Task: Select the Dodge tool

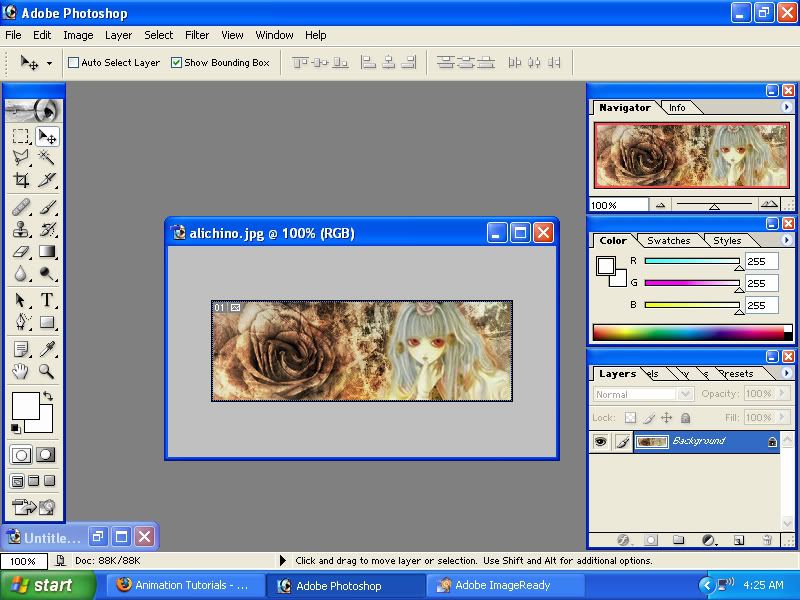Action: point(47,273)
